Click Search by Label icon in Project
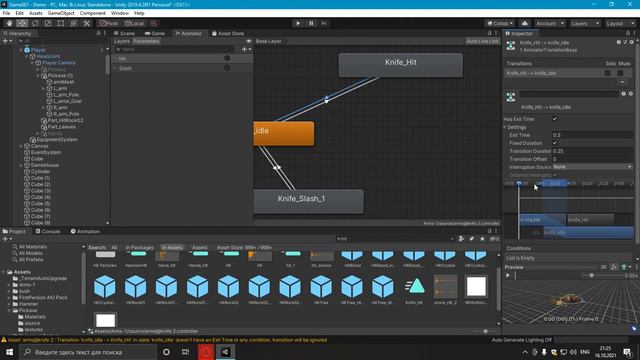 point(471,239)
